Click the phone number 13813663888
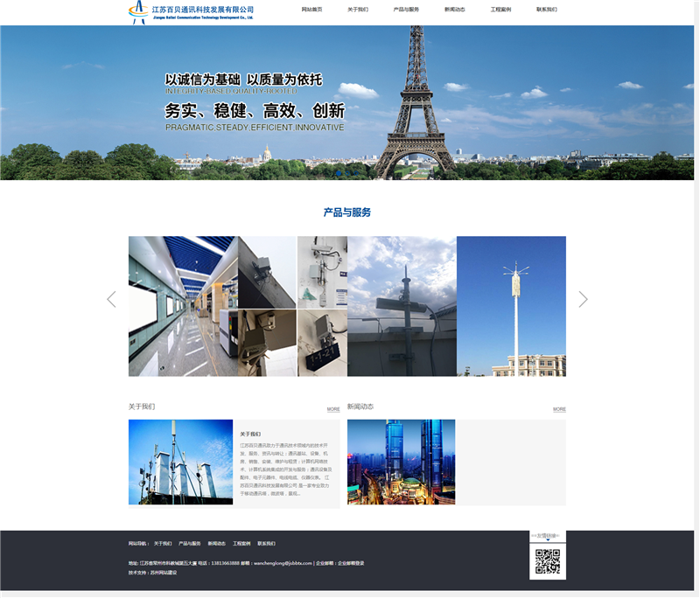This screenshot has width=700, height=598. click(x=225, y=563)
